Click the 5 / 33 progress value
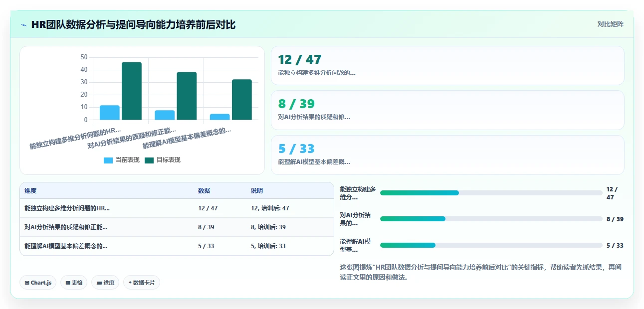This screenshot has height=309, width=644. pos(615,245)
